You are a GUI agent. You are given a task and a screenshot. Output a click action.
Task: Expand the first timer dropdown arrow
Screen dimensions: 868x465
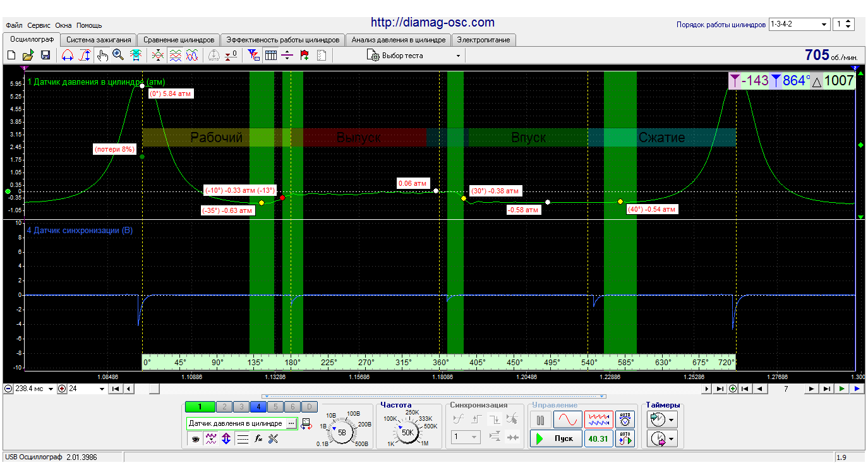(672, 419)
